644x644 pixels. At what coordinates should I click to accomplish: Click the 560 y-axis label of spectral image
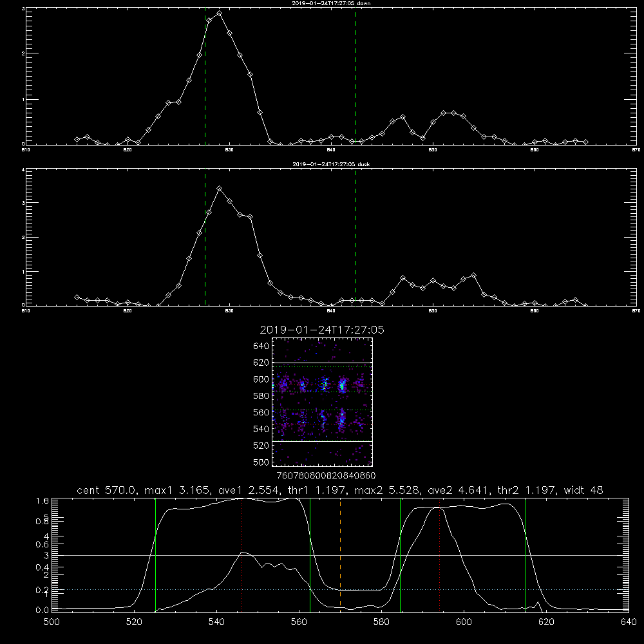pos(261,412)
